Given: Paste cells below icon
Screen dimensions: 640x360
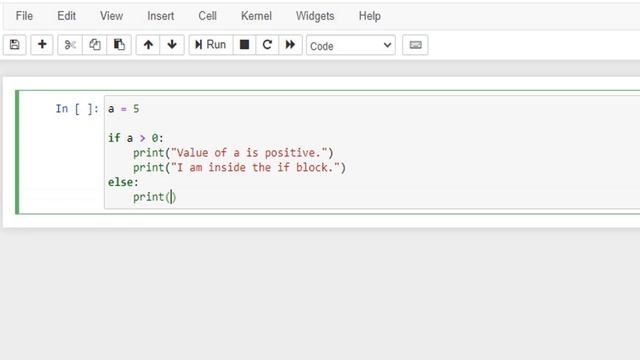Looking at the screenshot, I should [119, 44].
